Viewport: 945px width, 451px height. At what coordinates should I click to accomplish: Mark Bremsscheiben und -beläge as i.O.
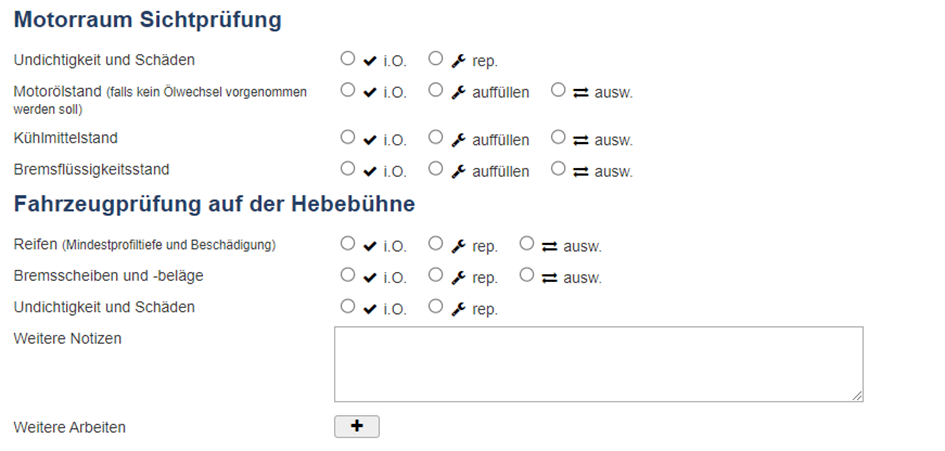(x=348, y=275)
